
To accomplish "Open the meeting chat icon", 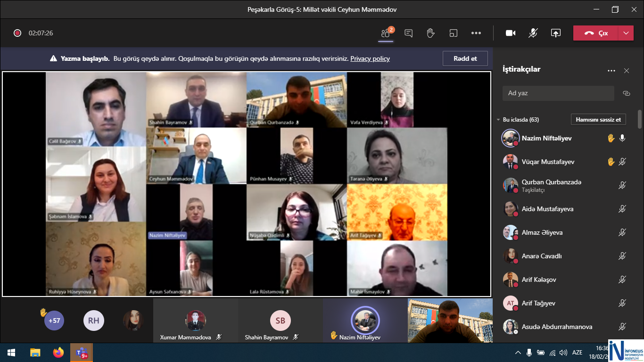I will pos(409,33).
